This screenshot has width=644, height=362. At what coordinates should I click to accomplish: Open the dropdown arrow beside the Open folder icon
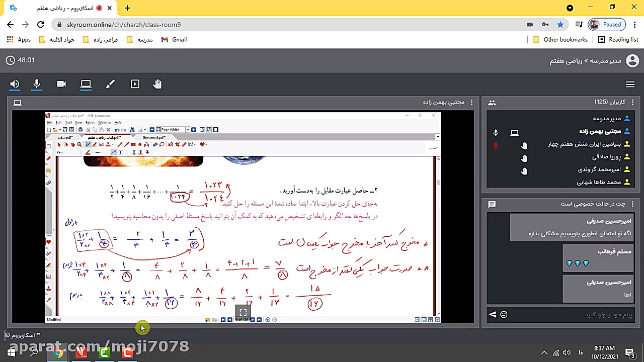59,130
